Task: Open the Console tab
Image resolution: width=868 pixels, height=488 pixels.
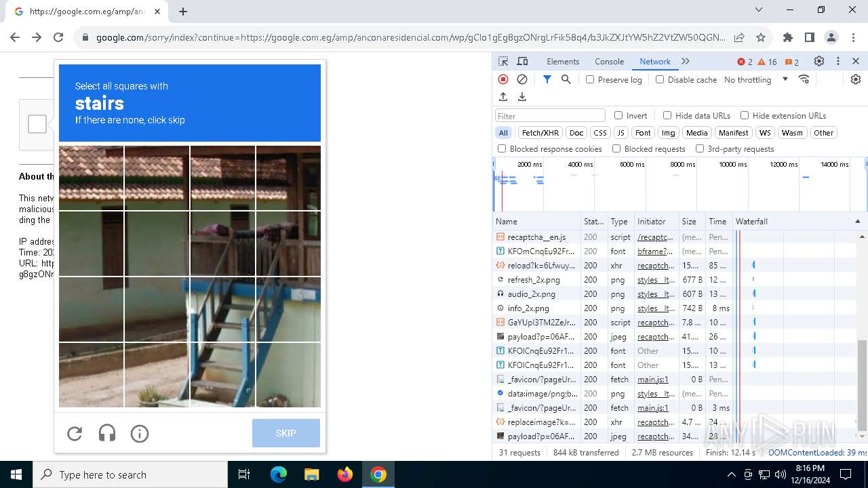Action: coord(609,61)
